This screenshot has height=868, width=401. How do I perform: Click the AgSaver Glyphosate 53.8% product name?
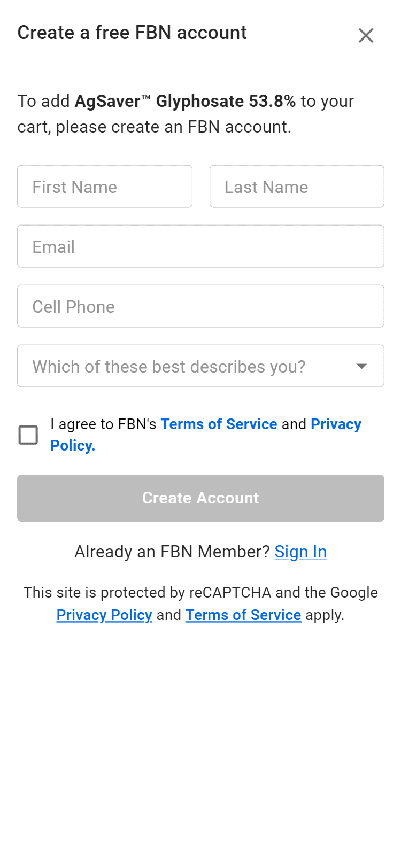185,101
